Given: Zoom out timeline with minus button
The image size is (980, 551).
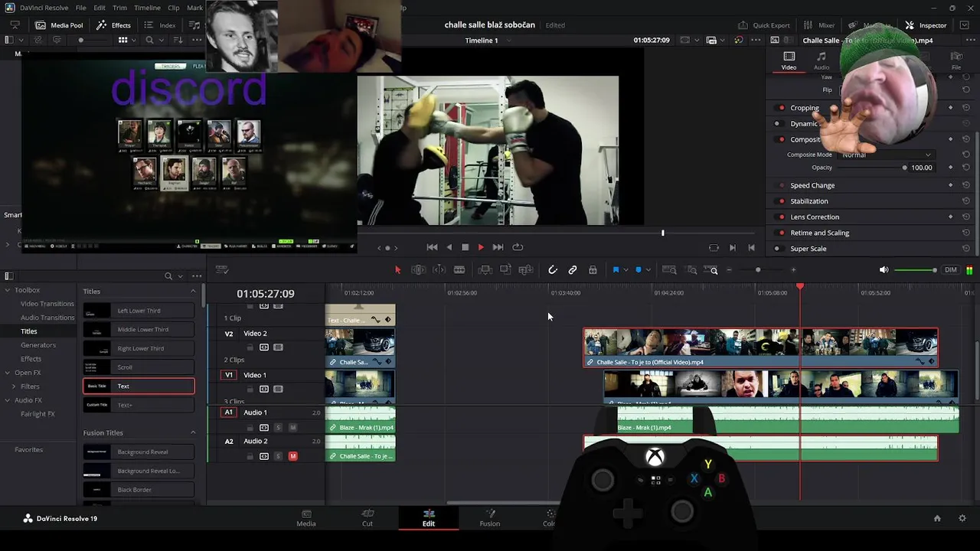Looking at the screenshot, I should pyautogui.click(x=729, y=269).
